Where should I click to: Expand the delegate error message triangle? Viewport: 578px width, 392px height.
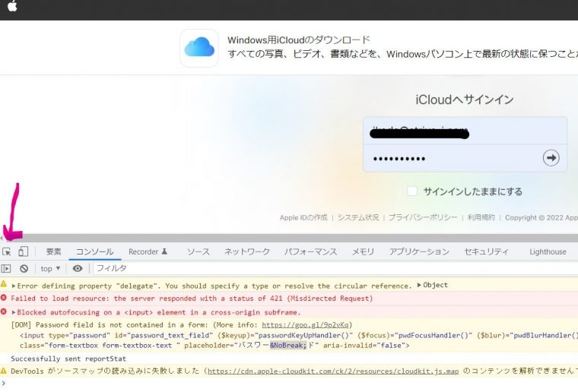tap(14, 286)
